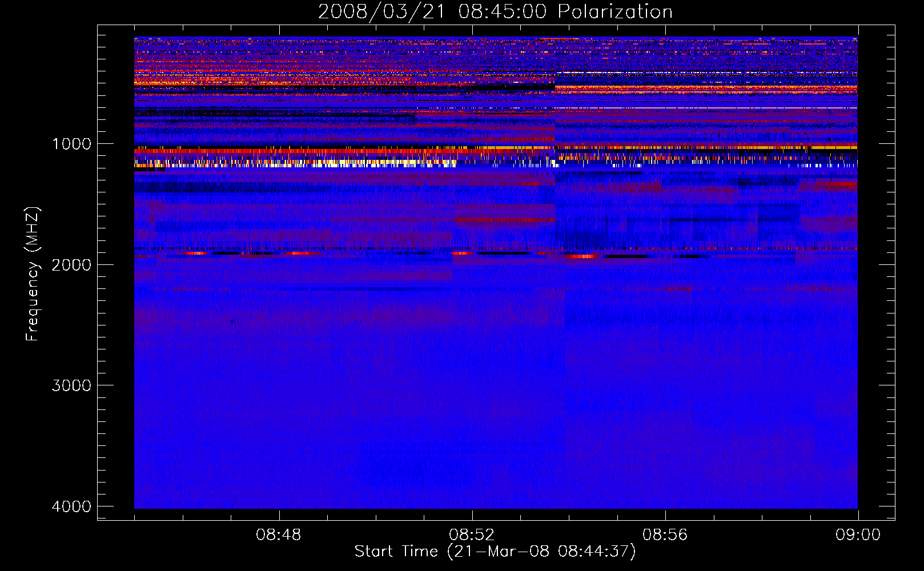The height and width of the screenshot is (571, 924).
Task: Click the 08:56 time tick label
Action: 665,535
